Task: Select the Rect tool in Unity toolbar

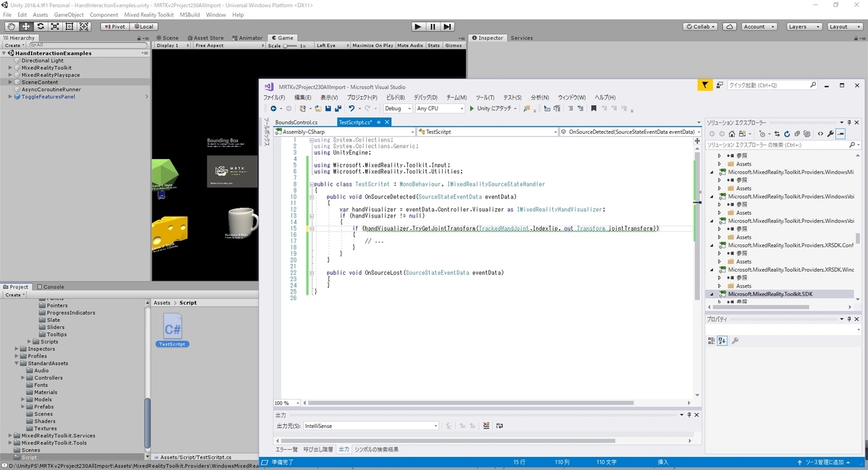Action: click(69, 27)
